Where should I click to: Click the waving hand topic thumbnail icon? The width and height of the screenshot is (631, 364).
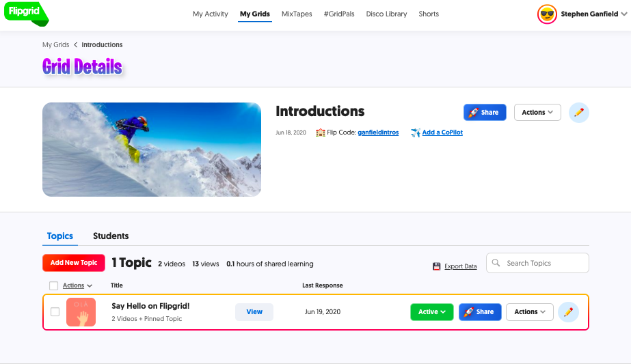point(81,312)
